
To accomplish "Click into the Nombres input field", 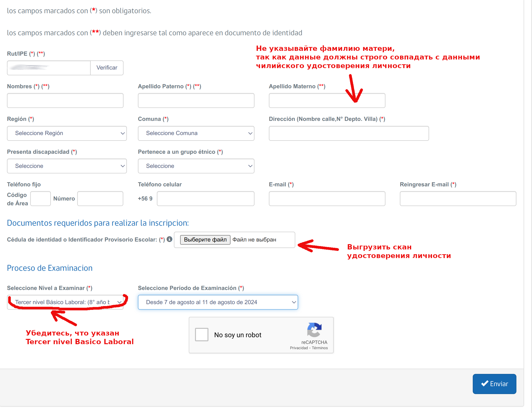I will coord(65,100).
